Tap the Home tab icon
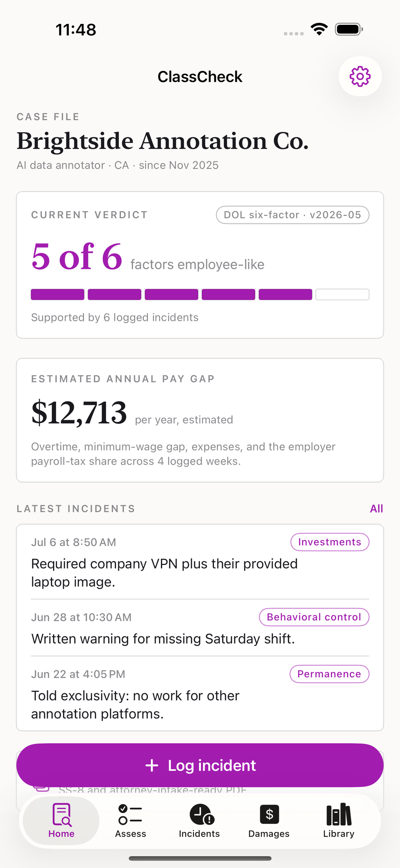Image resolution: width=400 pixels, height=868 pixels. [62, 814]
